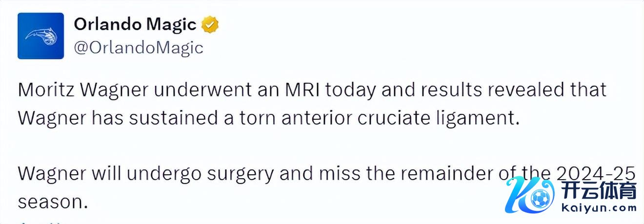Screen dimensions: 644x224
Task: Open the Orlando Magic display name
Action: (x=135, y=24)
